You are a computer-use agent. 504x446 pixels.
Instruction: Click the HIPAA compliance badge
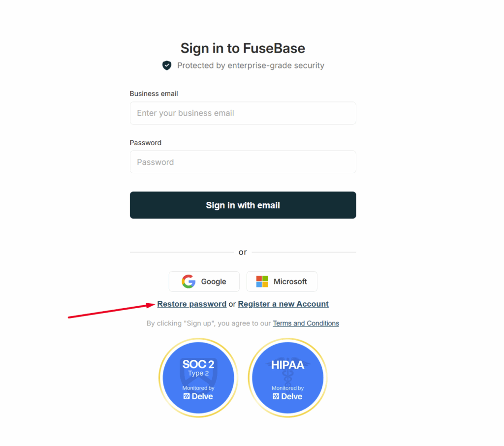click(287, 378)
